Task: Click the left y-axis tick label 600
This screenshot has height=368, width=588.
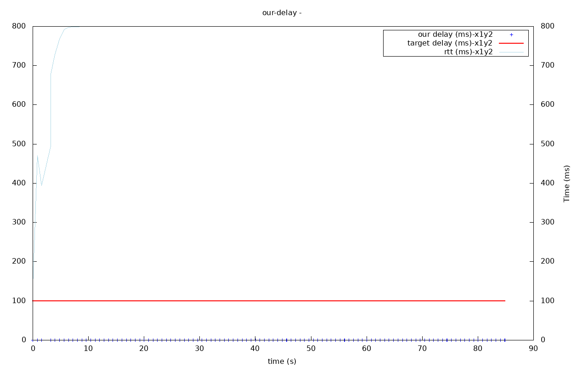Action: click(x=19, y=104)
